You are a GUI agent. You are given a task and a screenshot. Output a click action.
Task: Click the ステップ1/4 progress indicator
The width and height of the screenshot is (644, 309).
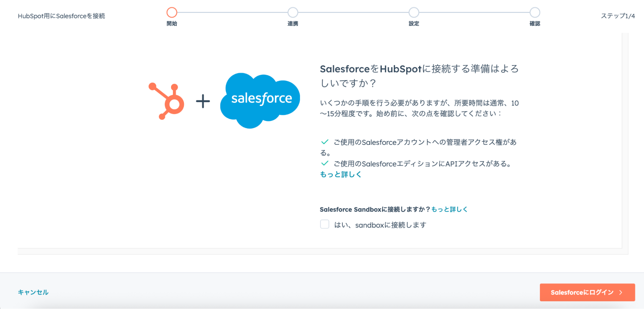pyautogui.click(x=618, y=16)
